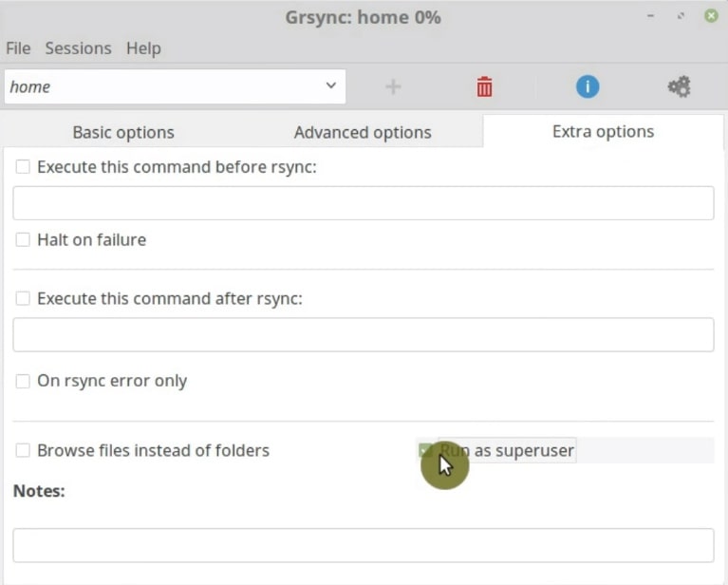728x585 pixels.
Task: Open the File menu
Action: pos(18,48)
